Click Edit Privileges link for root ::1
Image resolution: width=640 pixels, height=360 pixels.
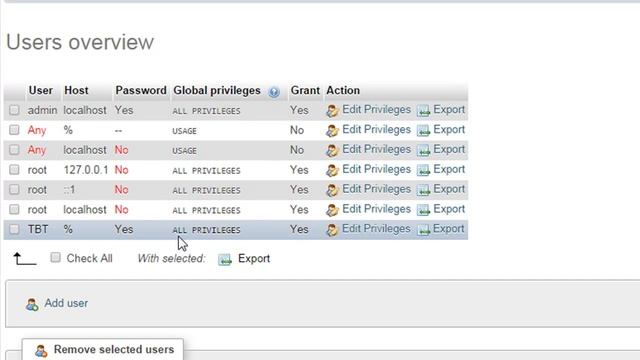(376, 189)
